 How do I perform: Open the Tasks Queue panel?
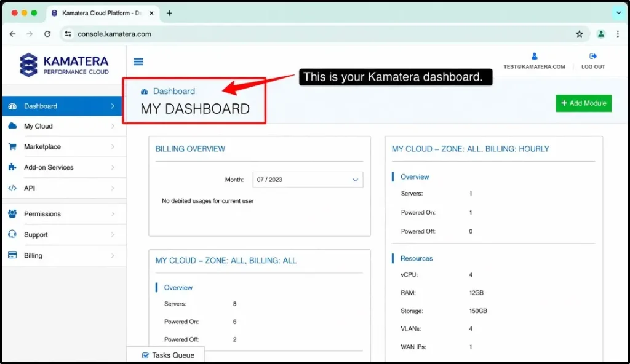pyautogui.click(x=165, y=355)
